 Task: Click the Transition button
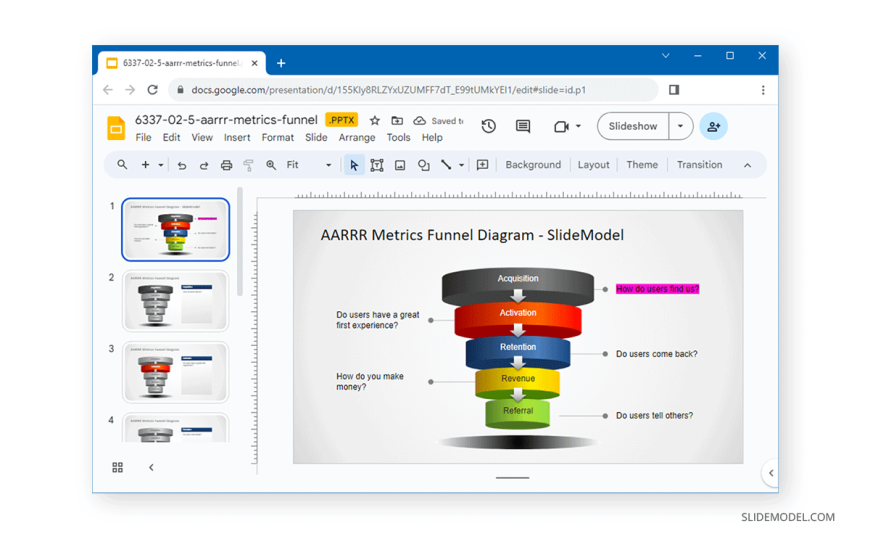(x=699, y=165)
